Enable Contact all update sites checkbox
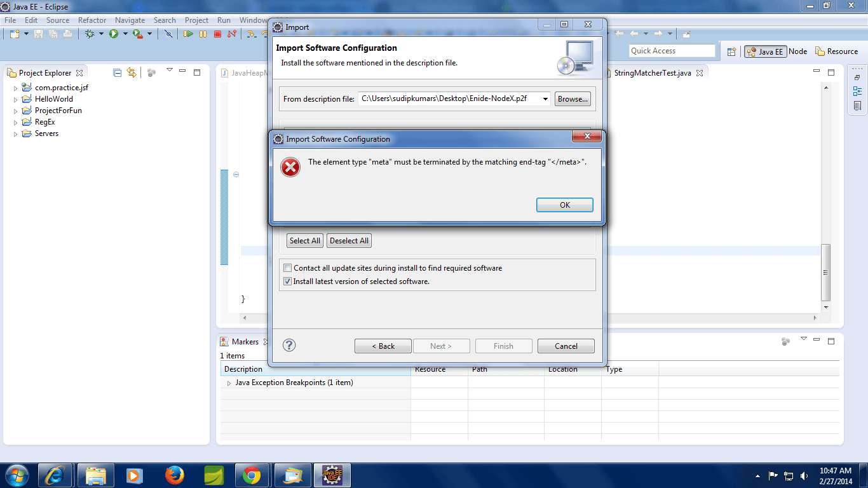868x488 pixels. click(288, 268)
